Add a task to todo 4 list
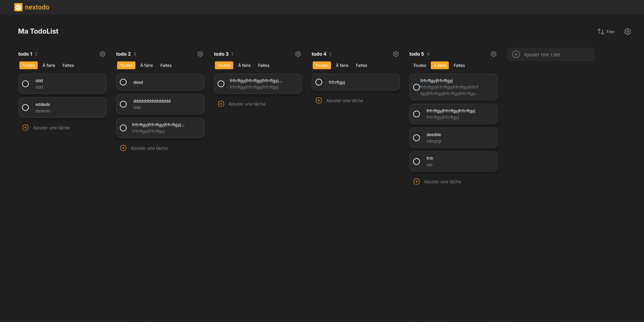 click(344, 100)
